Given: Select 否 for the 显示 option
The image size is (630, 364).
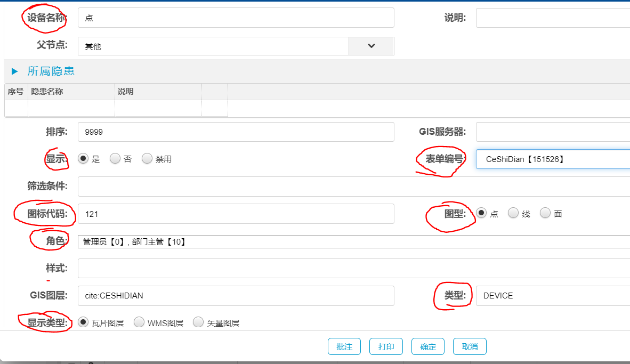Looking at the screenshot, I should pyautogui.click(x=115, y=159).
